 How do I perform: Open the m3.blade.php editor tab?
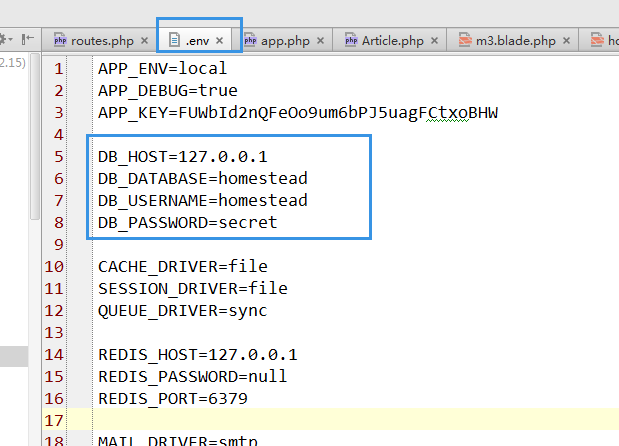(515, 41)
